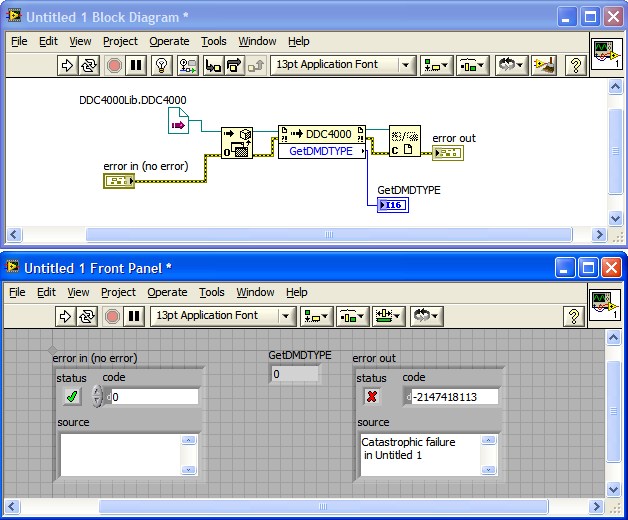Image resolution: width=628 pixels, height=520 pixels.
Task: Open Project menu in Block Diagram window
Action: tap(120, 41)
